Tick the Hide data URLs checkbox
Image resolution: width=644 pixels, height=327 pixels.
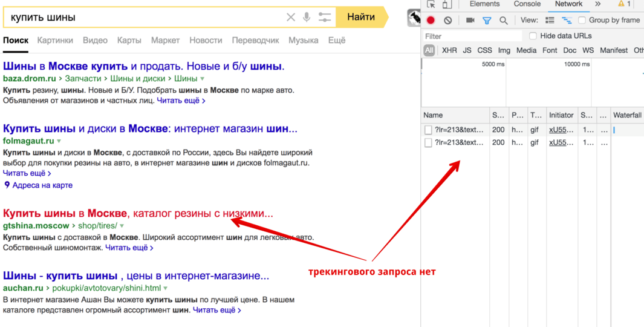click(533, 36)
